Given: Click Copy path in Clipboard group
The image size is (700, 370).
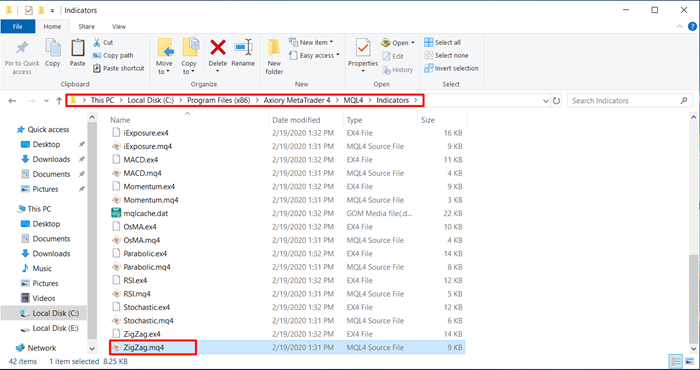Looking at the screenshot, I should pyautogui.click(x=113, y=55).
